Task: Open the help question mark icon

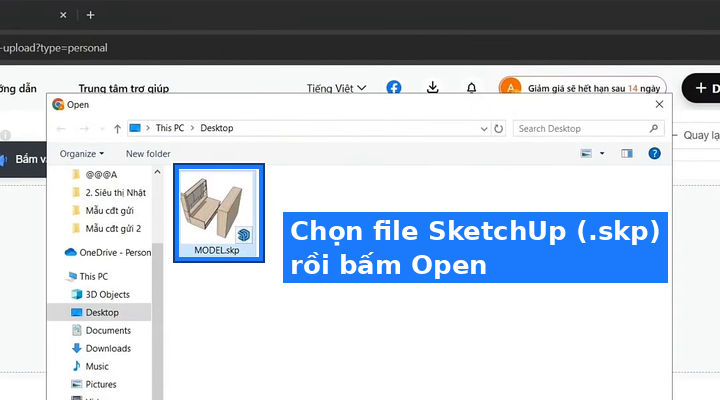Action: click(x=654, y=153)
